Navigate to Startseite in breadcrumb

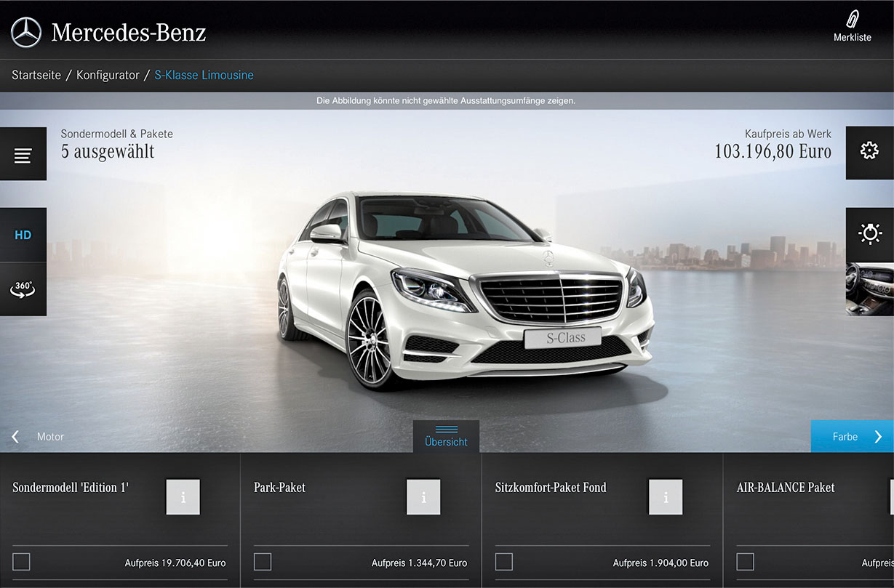[36, 75]
